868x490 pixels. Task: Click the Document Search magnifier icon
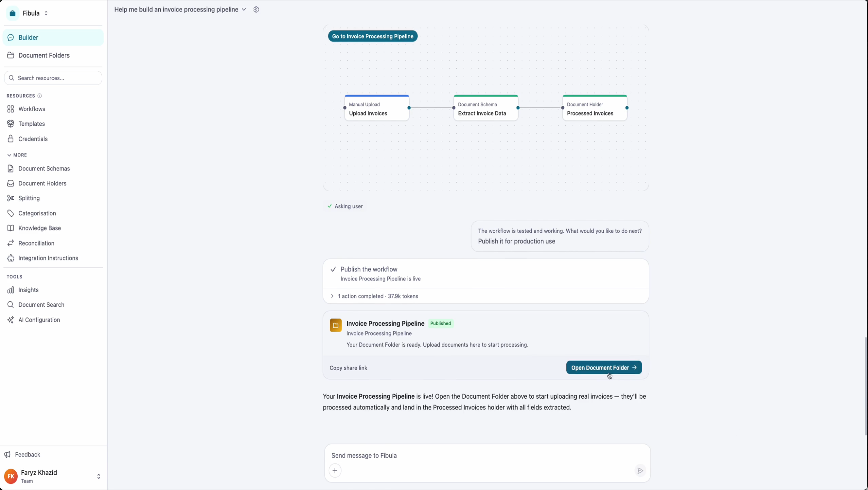[11, 305]
